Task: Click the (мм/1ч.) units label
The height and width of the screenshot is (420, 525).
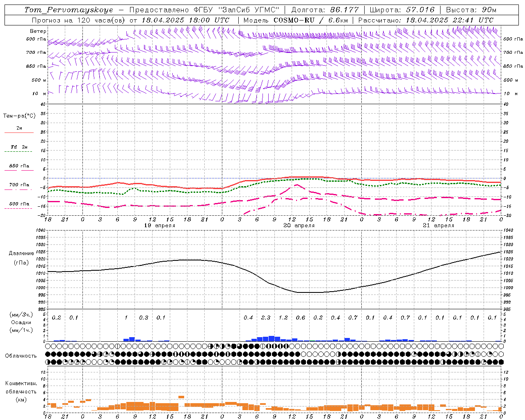Action: tap(21, 330)
